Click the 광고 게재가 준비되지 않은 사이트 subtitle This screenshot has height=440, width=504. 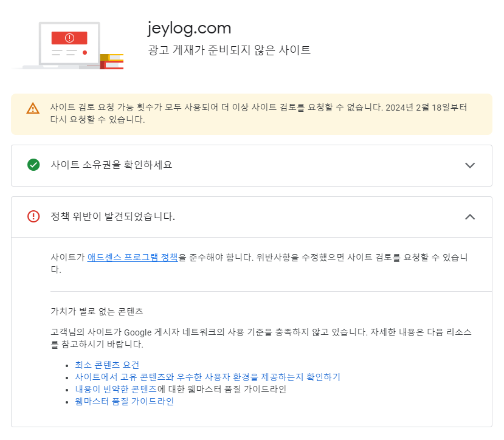(x=229, y=50)
